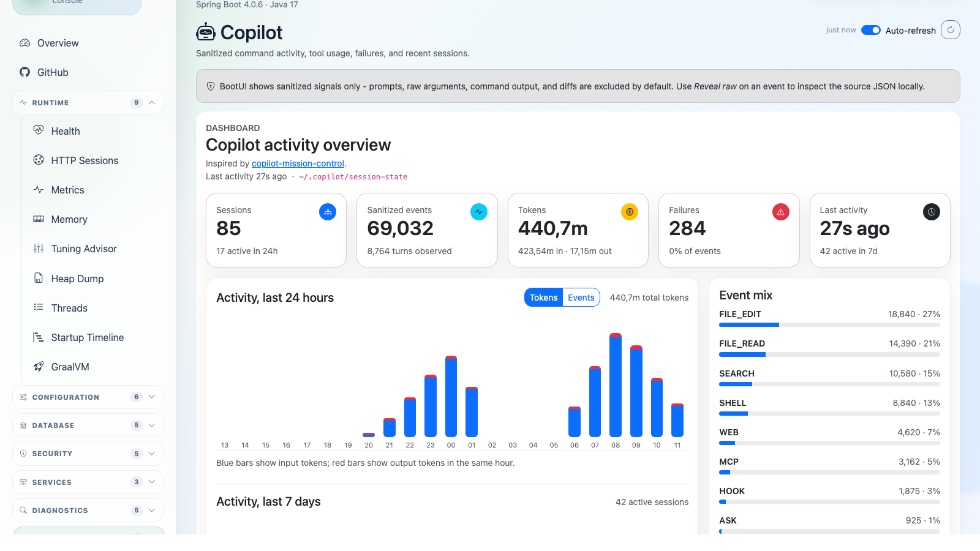Click the Overview gauge icon
Image resolution: width=980 pixels, height=551 pixels.
(24, 43)
